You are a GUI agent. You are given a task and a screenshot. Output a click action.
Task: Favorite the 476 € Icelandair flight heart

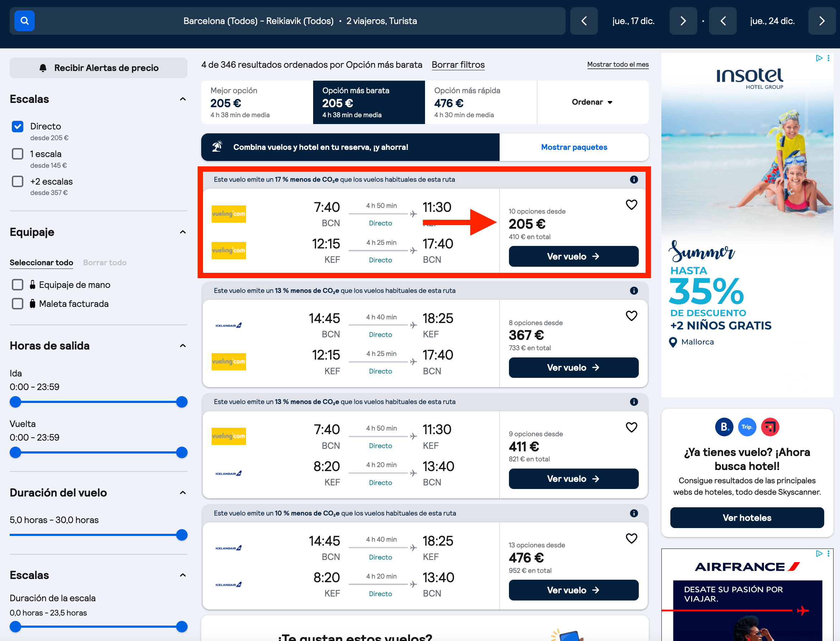[x=631, y=538]
